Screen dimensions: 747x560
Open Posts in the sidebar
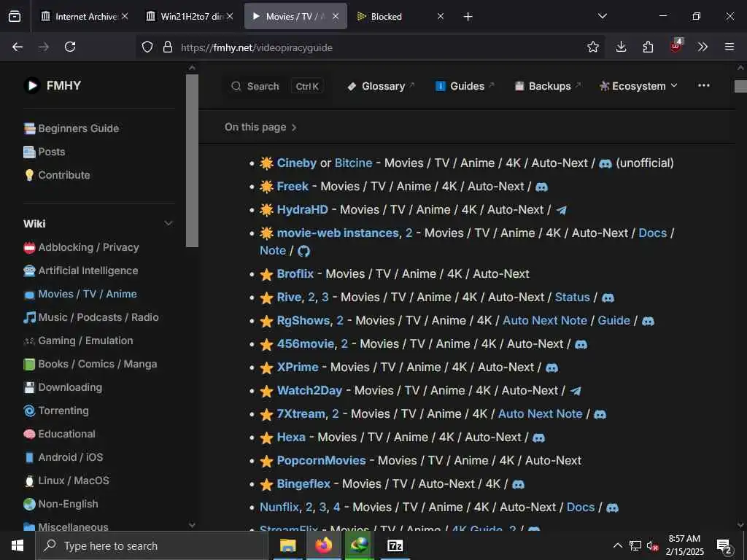pos(44,152)
